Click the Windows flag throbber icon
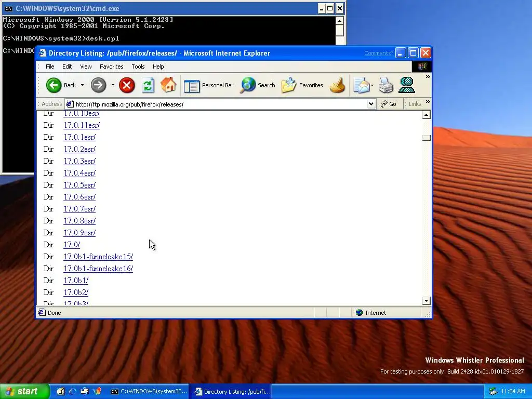Image resolution: width=532 pixels, height=399 pixels. (422, 66)
